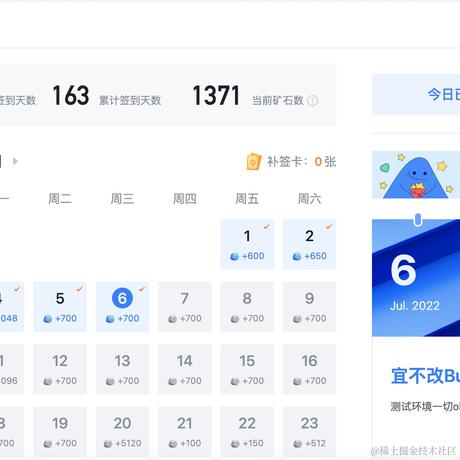Click the gray ore icon on day 13
Viewport: 460px width, 460px height.
(x=110, y=381)
